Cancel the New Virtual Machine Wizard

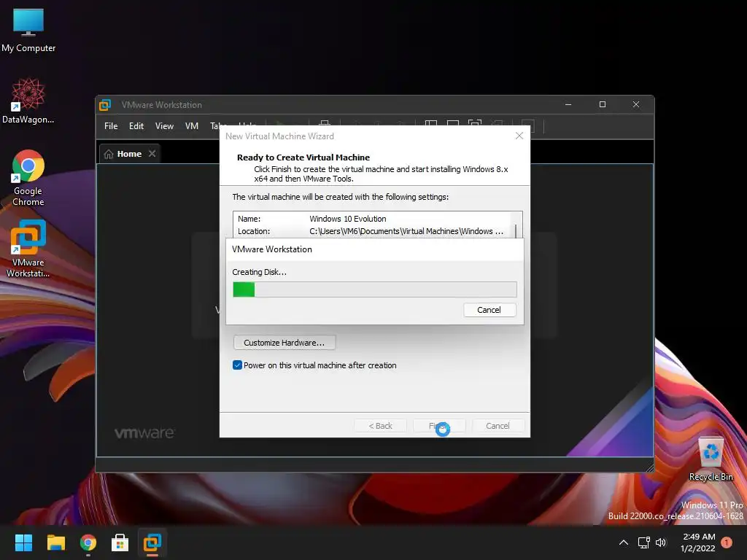[498, 426]
